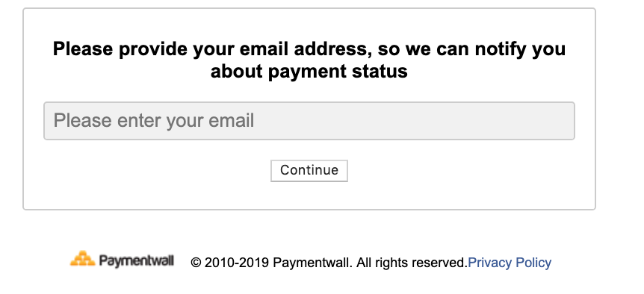Click the orange stacked-bars Paymentwall icon
The image size is (644, 294).
tap(82, 259)
